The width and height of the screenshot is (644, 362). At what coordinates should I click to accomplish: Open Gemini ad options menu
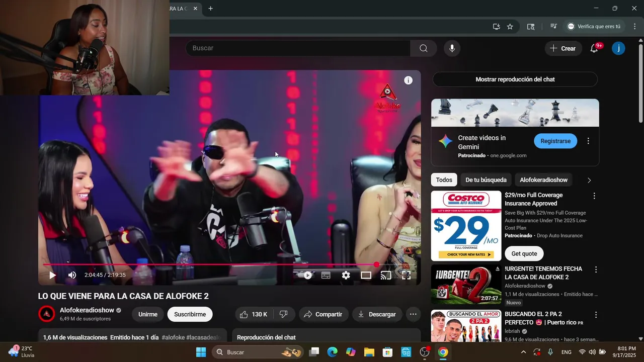tap(588, 141)
